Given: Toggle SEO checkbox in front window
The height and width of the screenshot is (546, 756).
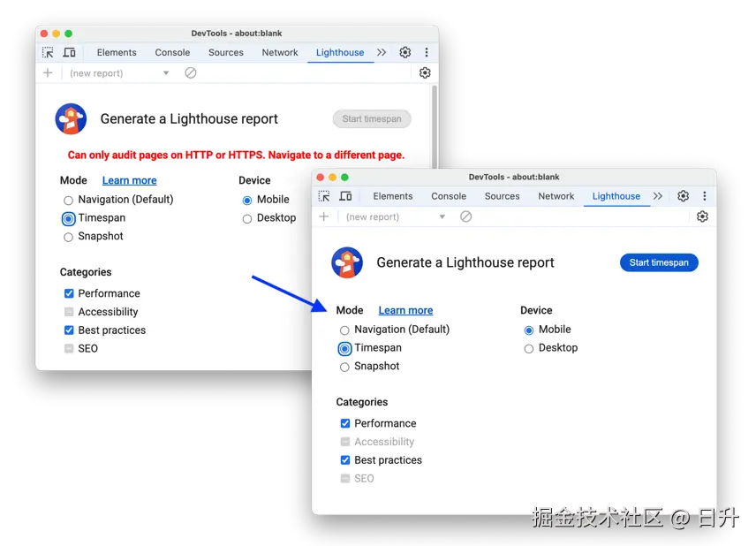Looking at the screenshot, I should pos(345,478).
